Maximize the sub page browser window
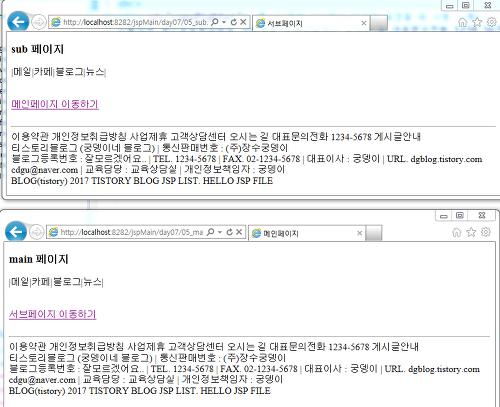Viewport: 500px width, 407px height. coord(466,6)
